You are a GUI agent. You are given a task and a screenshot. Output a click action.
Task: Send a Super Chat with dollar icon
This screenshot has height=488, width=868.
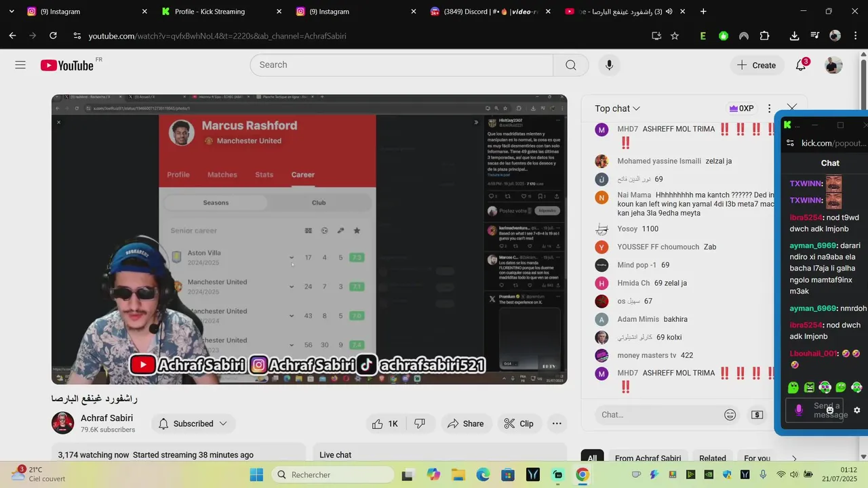pyautogui.click(x=757, y=415)
